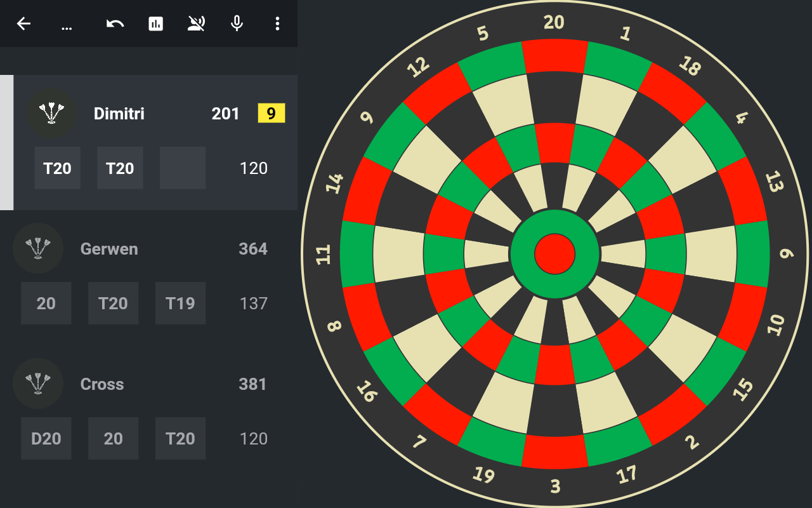Click Dimitri's empty third dart box
Image resolution: width=812 pixels, height=508 pixels.
click(x=183, y=168)
